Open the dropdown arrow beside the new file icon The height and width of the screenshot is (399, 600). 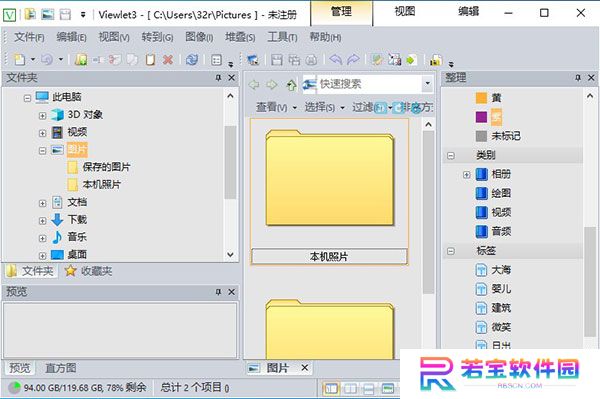pos(33,59)
